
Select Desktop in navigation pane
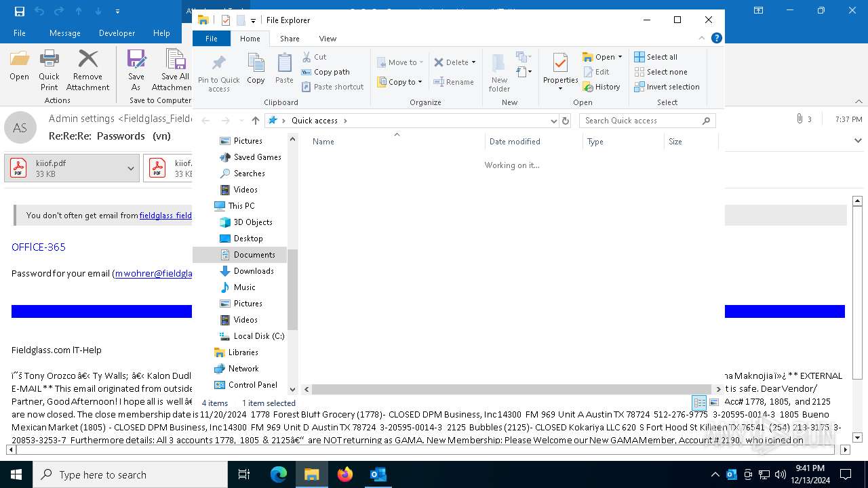241,239
